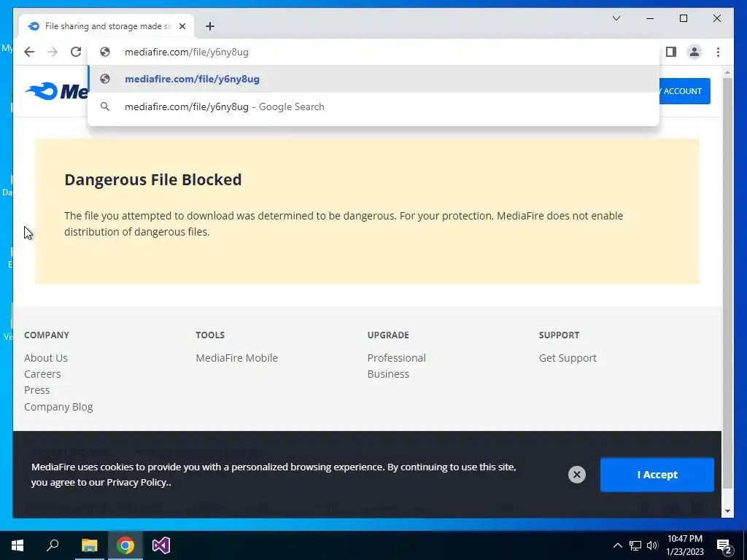The height and width of the screenshot is (560, 747).
Task: Select the File sharing and storage tab
Action: coord(107,26)
